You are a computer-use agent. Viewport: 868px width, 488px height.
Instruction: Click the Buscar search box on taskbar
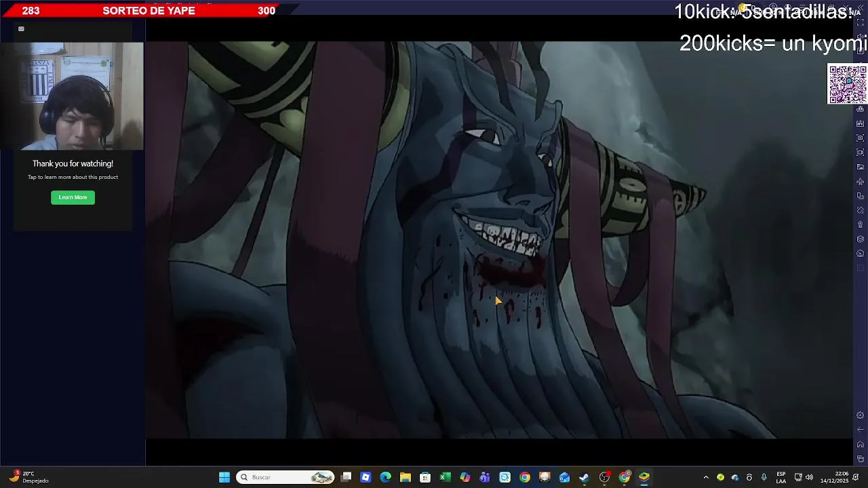click(285, 477)
